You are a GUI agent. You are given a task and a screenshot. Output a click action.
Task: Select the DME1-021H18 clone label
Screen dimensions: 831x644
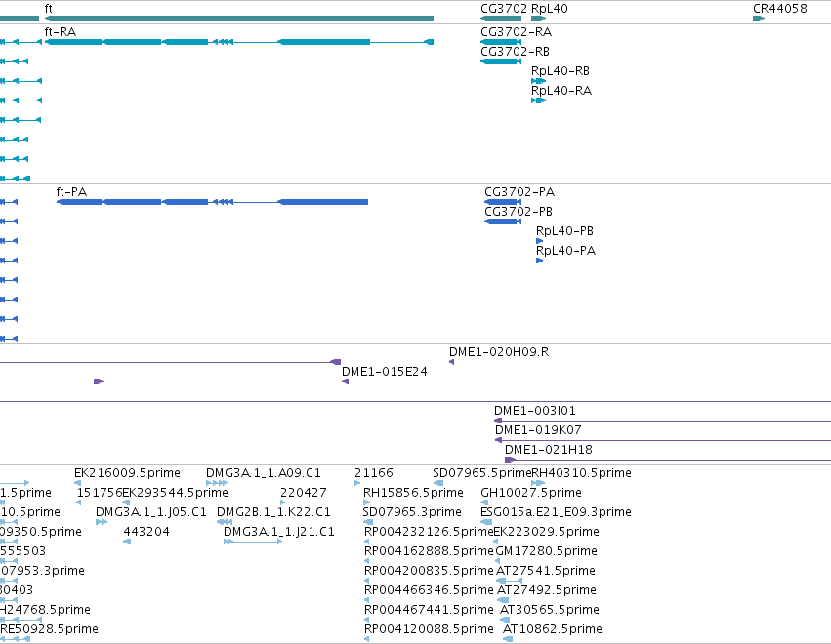coord(549,450)
